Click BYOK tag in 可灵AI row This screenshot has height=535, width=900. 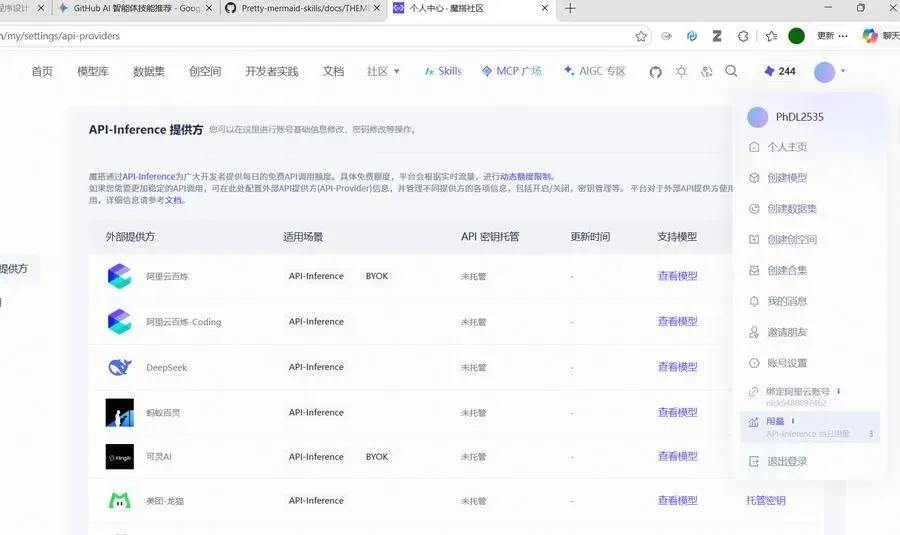pos(377,457)
